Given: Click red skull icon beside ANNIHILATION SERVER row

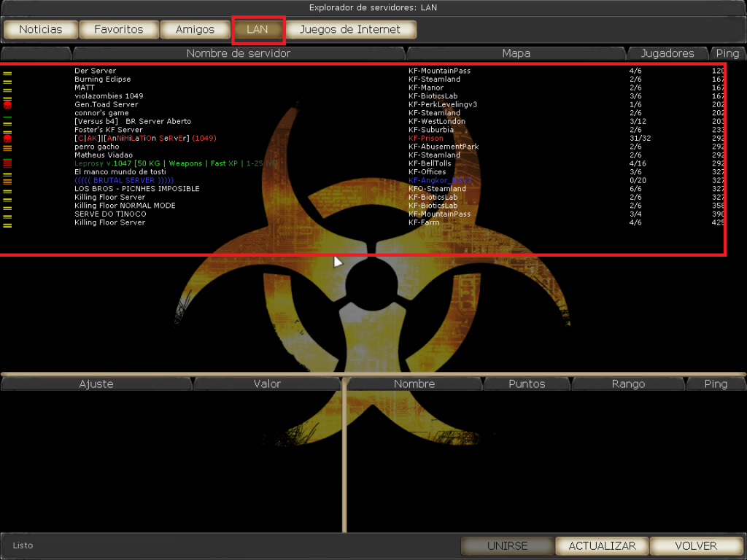Looking at the screenshot, I should click(x=7, y=139).
